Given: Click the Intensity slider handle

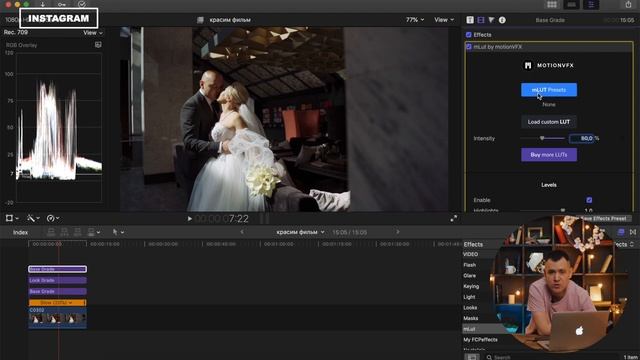Looking at the screenshot, I should click(x=542, y=138).
